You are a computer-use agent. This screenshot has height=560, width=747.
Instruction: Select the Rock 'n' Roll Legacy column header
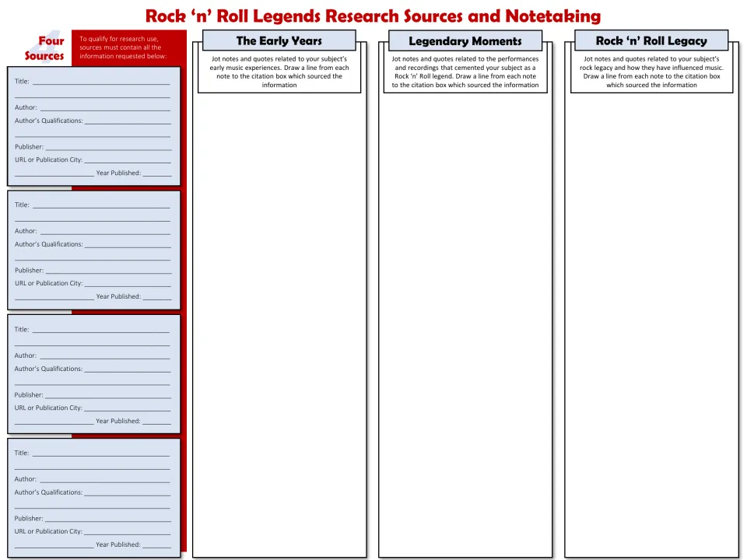coord(651,40)
